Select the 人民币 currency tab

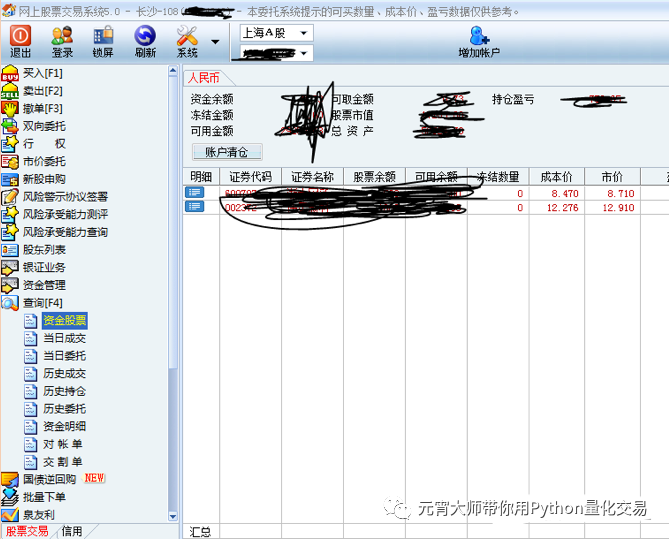(204, 78)
